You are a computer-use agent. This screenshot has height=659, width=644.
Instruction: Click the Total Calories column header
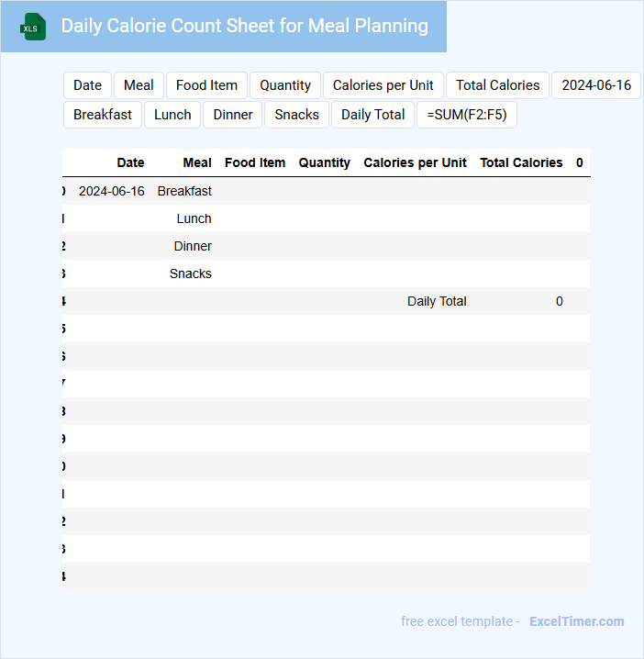pyautogui.click(x=521, y=162)
